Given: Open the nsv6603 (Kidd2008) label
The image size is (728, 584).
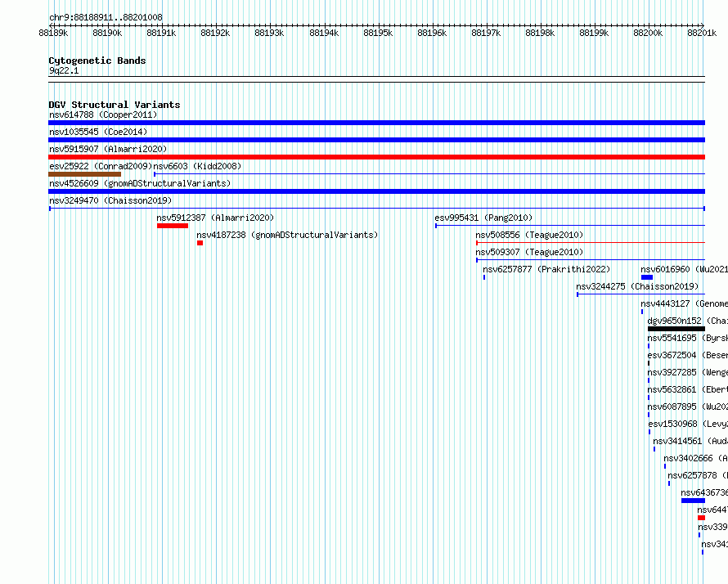Looking at the screenshot, I should [197, 166].
